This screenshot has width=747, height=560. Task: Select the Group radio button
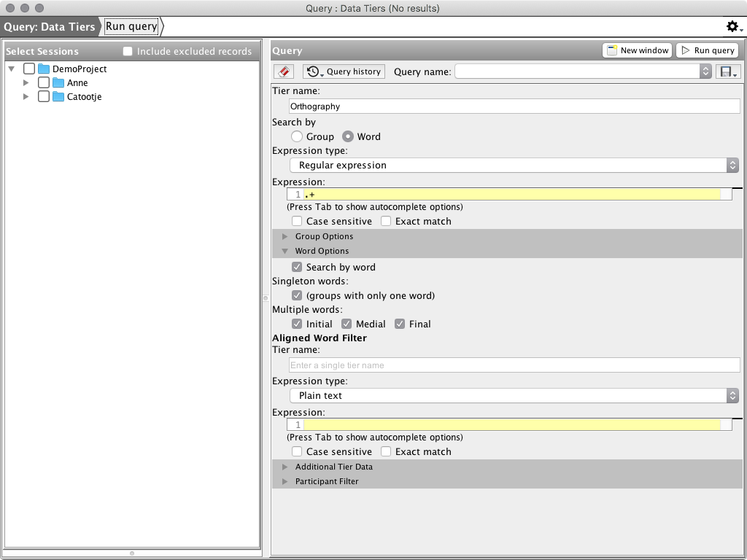[297, 136]
